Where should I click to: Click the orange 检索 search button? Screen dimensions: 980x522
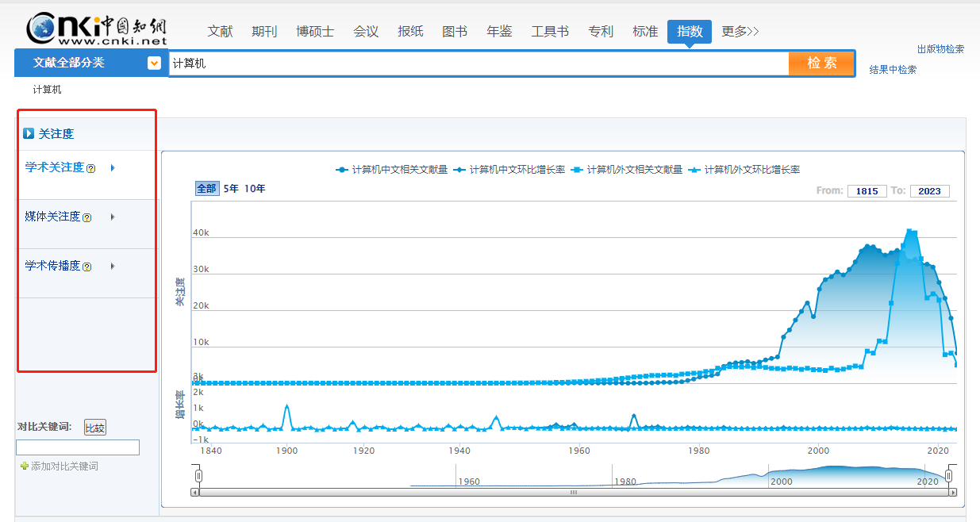[x=822, y=63]
